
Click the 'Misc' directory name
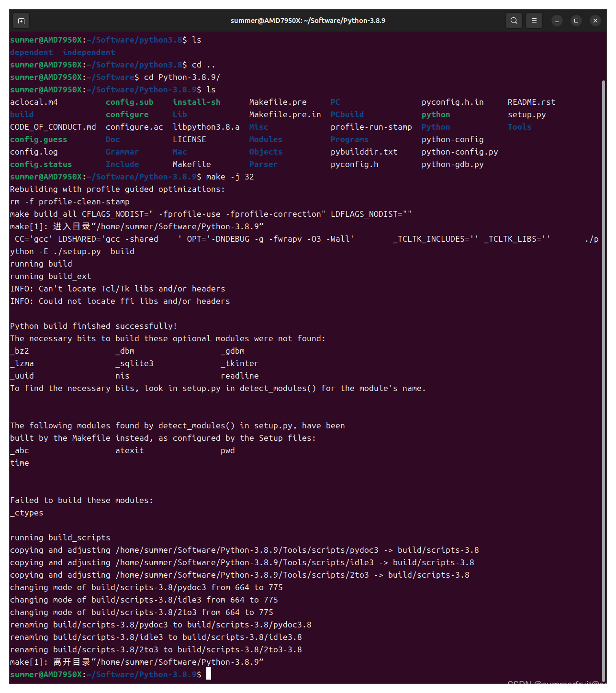coord(259,127)
